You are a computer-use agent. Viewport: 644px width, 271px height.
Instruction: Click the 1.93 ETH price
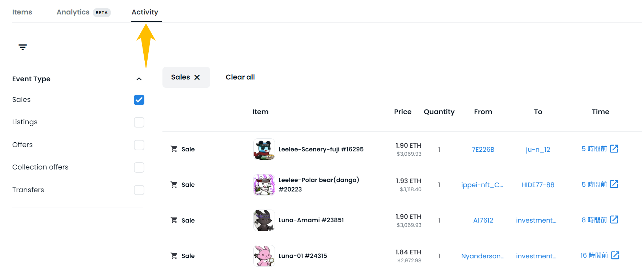[x=408, y=181]
